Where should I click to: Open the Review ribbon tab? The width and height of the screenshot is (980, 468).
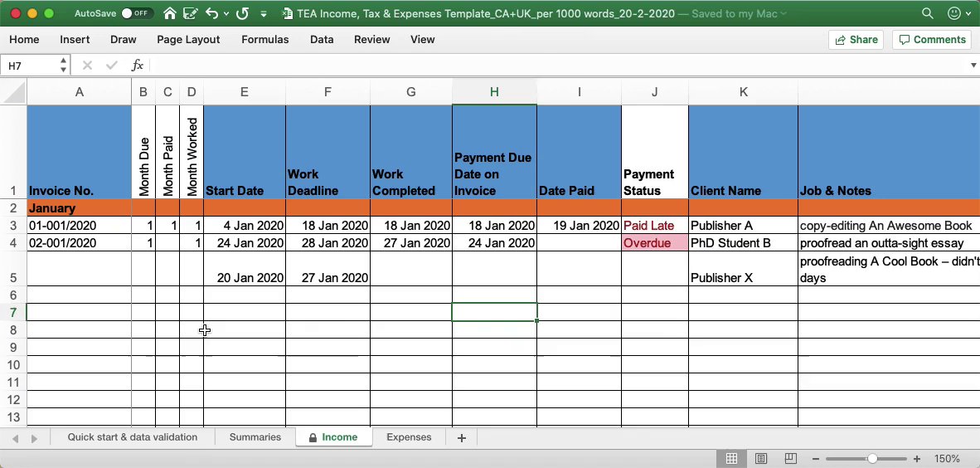[x=372, y=40]
